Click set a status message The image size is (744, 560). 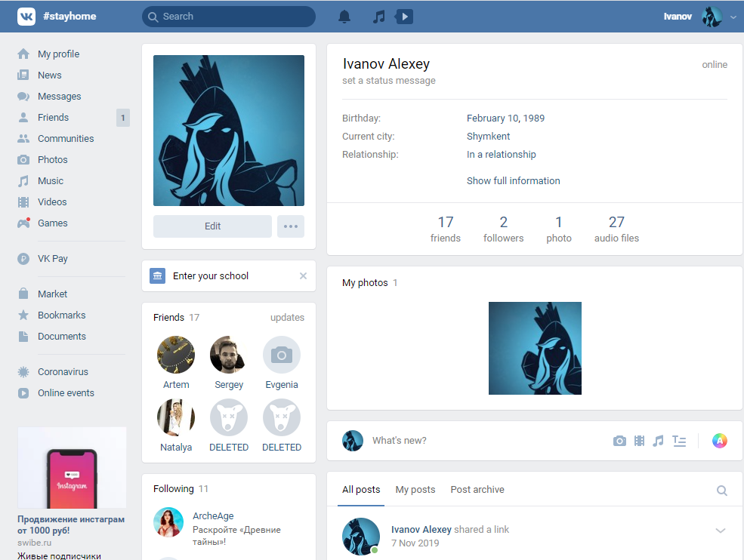pos(388,80)
